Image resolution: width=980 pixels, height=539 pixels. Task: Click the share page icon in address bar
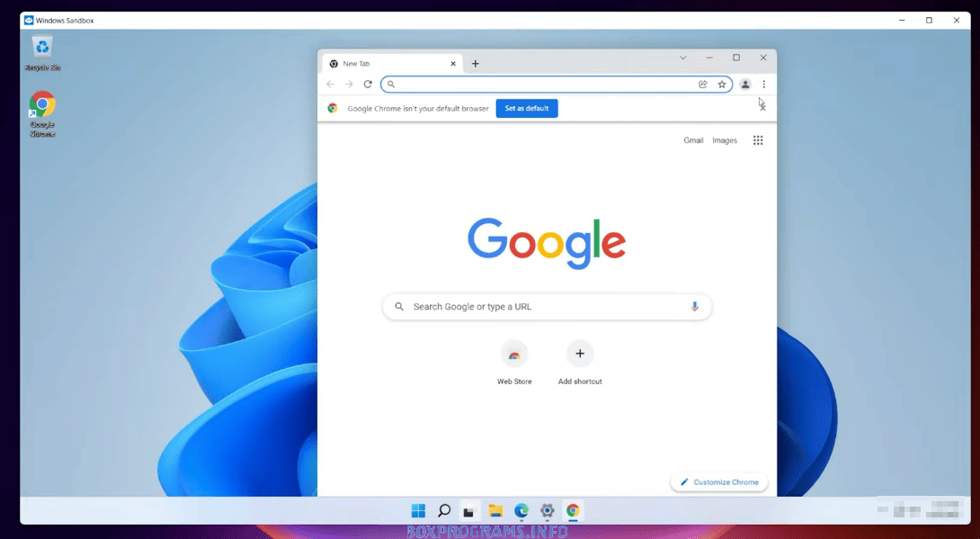pyautogui.click(x=702, y=85)
